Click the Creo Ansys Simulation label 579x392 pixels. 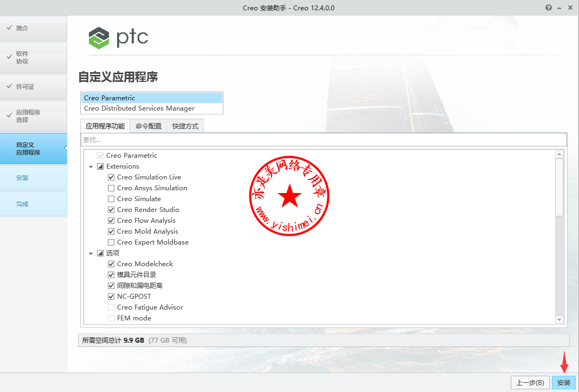pos(152,188)
